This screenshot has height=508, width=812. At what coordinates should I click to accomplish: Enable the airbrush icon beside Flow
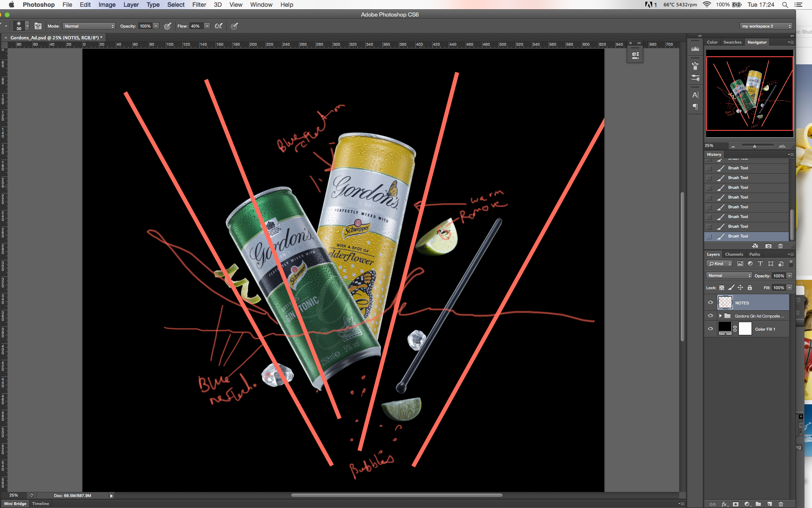(x=219, y=26)
